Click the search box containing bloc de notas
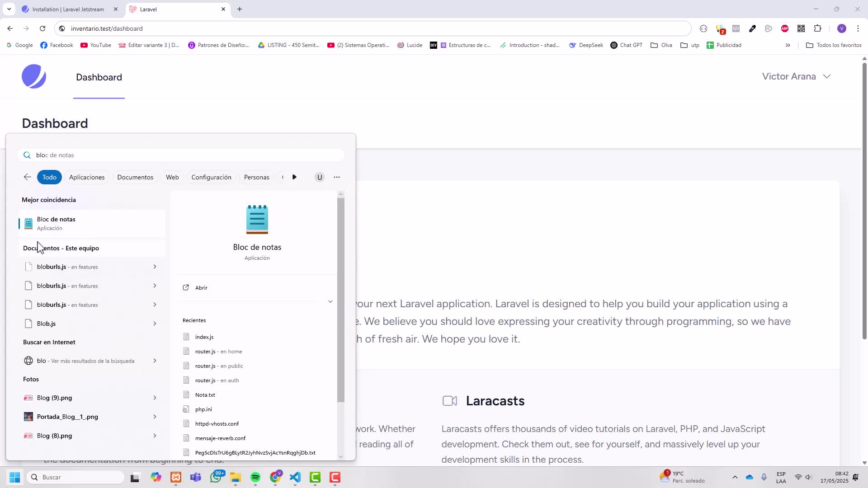 point(181,155)
